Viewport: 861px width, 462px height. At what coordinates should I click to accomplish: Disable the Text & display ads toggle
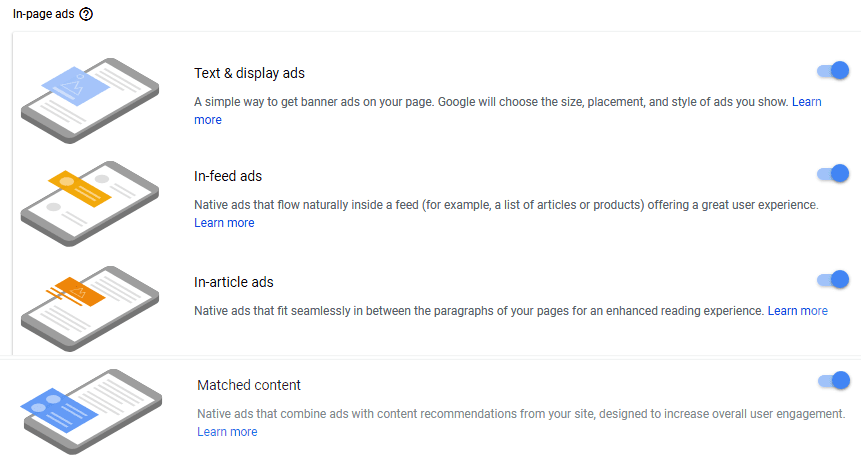point(833,71)
